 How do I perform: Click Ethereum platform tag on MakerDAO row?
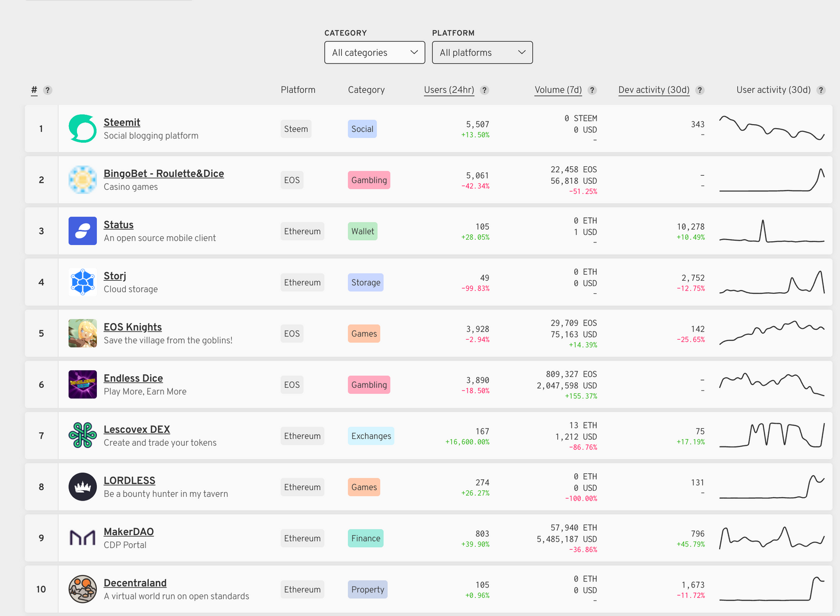click(302, 538)
